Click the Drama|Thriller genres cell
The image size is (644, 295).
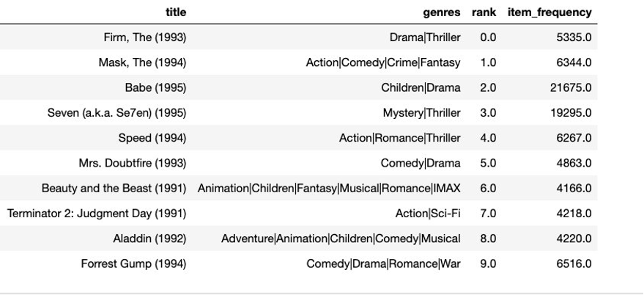(425, 37)
